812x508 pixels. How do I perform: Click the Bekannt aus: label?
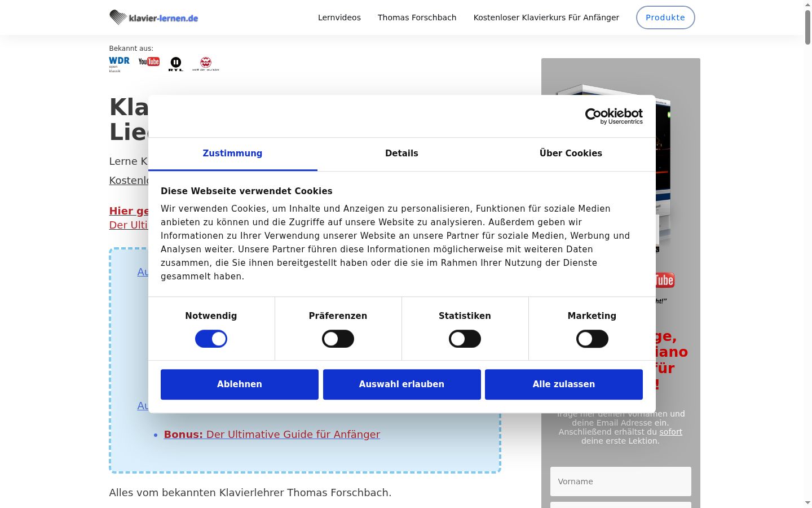click(131, 49)
